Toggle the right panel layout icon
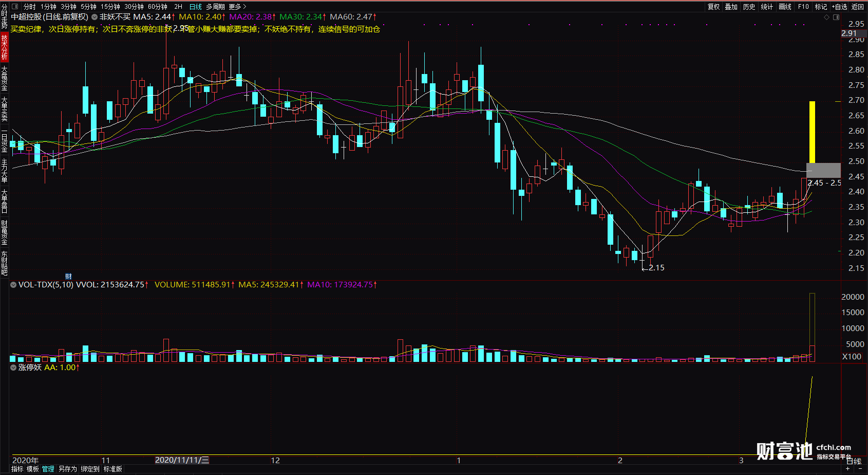Viewport: 868px width, 475px height. (836, 17)
